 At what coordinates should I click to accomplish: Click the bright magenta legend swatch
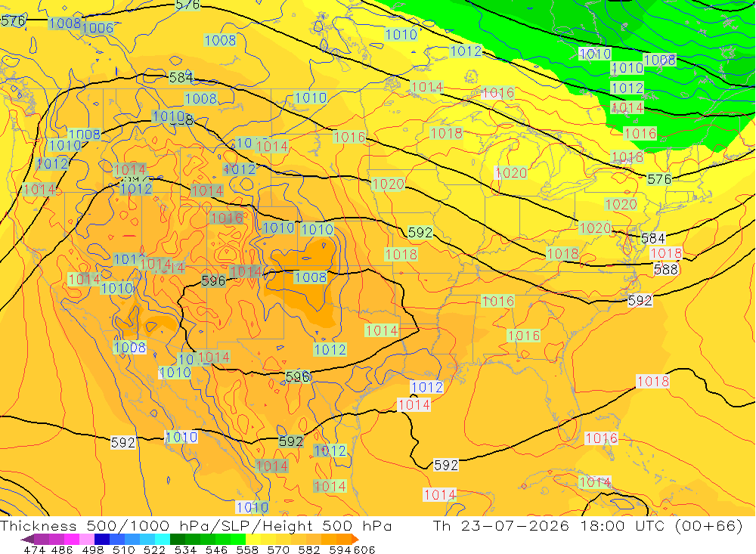pos(71,539)
